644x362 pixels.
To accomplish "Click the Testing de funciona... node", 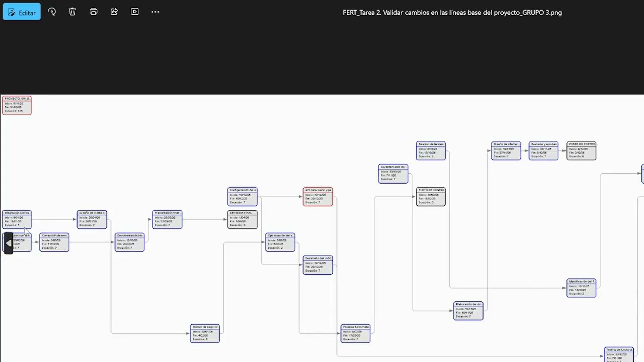I will tap(619, 354).
